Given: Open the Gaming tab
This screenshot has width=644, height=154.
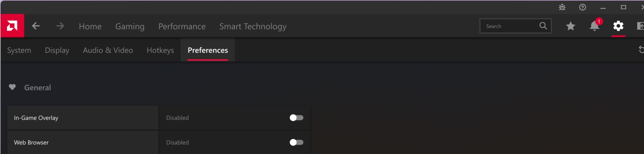Looking at the screenshot, I should [130, 26].
